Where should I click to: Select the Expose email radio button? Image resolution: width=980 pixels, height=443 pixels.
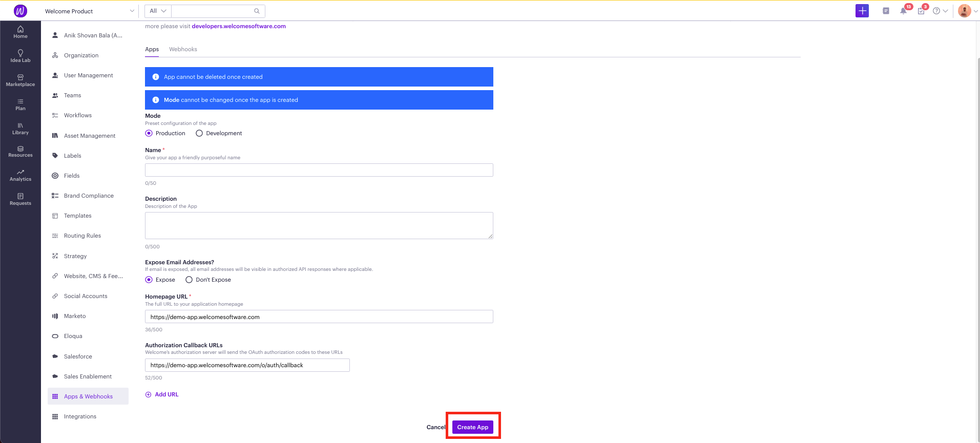point(149,280)
